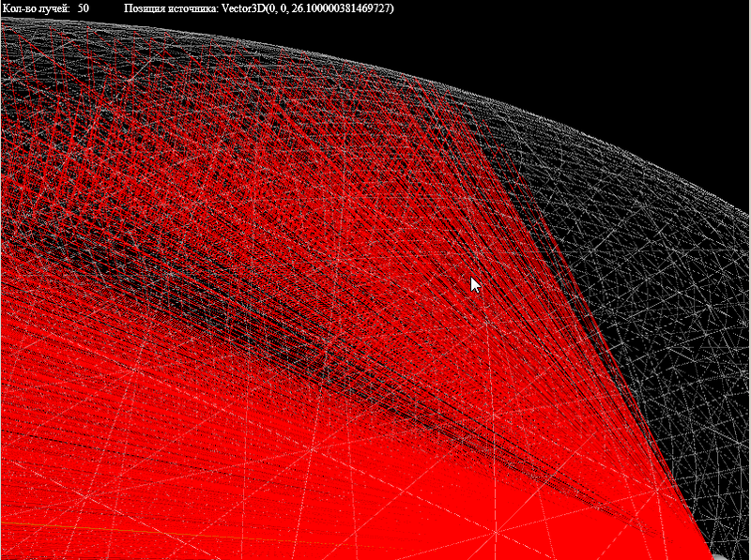Click the "Позиция источника" label
Viewport: 751px width, 560px height.
(x=171, y=8)
